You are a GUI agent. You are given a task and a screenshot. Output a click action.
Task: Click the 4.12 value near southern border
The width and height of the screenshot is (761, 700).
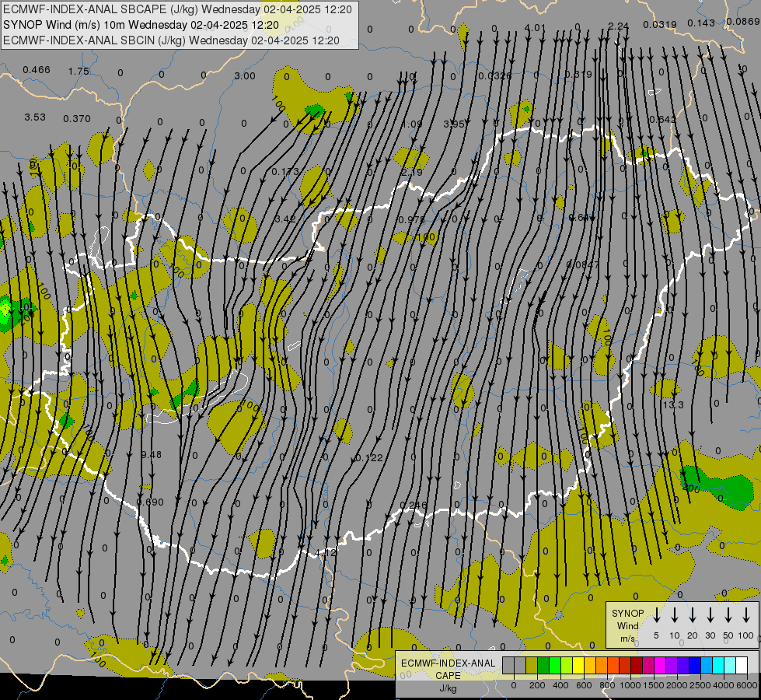pos(326,552)
